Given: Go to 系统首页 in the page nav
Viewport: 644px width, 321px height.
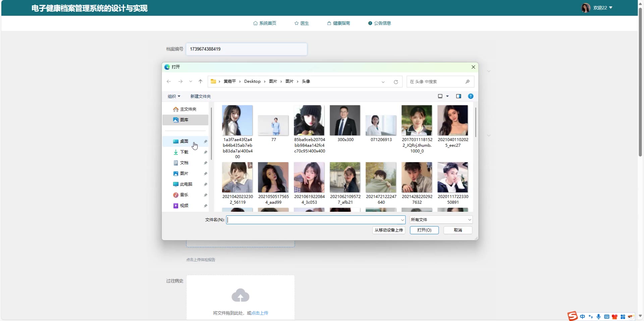Looking at the screenshot, I should pos(265,23).
